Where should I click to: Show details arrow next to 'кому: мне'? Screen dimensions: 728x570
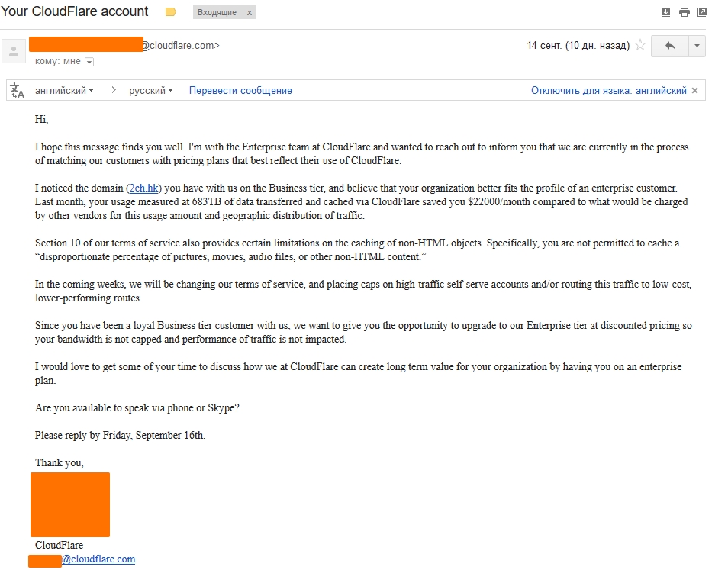pos(89,62)
